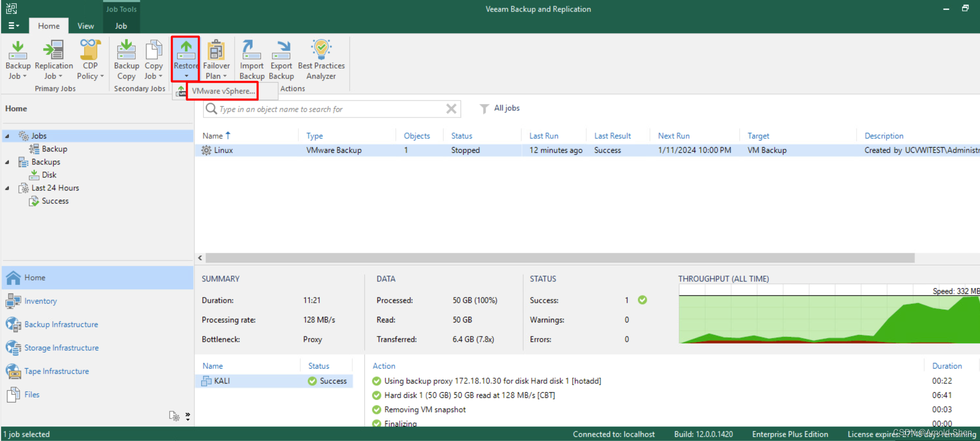Open the Storage Infrastructure pane

(x=98, y=348)
